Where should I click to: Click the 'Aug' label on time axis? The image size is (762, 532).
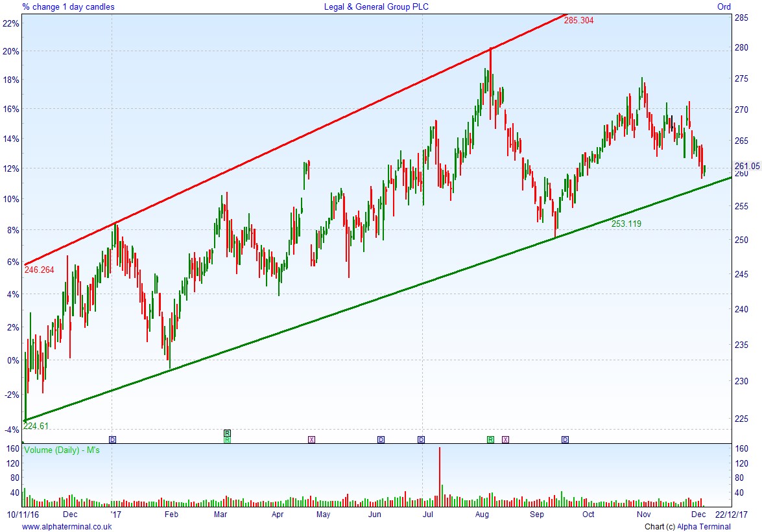point(482,514)
